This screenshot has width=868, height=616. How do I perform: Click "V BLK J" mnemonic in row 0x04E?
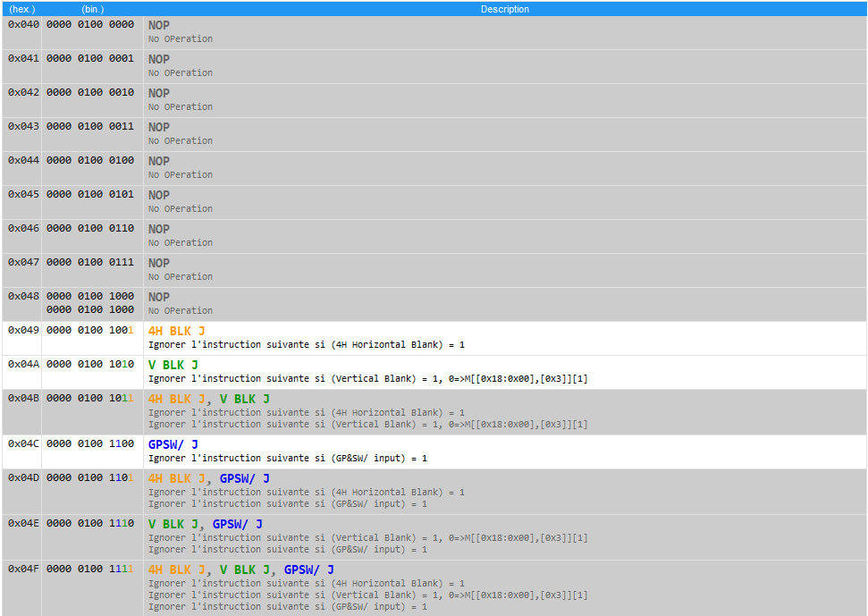[173, 525]
